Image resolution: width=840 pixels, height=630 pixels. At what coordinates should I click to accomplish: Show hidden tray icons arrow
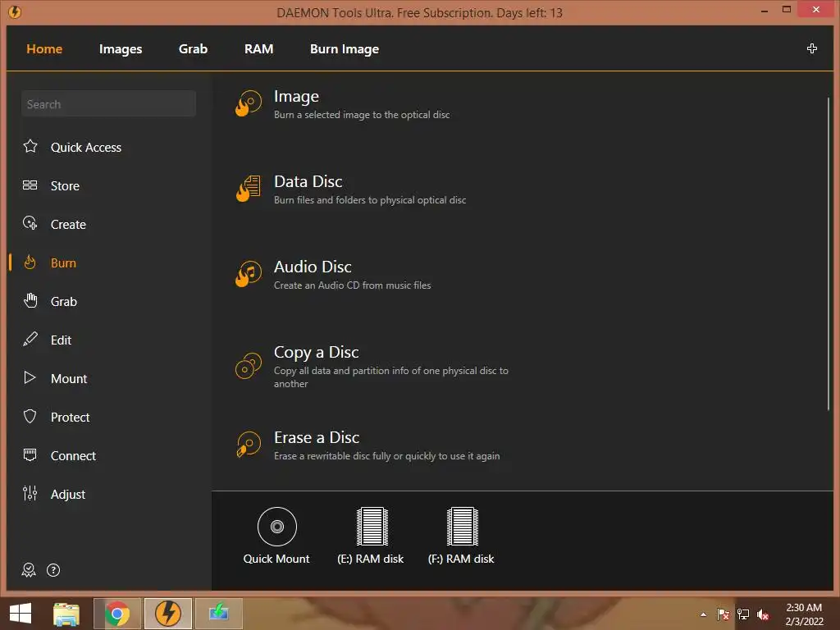click(703, 614)
